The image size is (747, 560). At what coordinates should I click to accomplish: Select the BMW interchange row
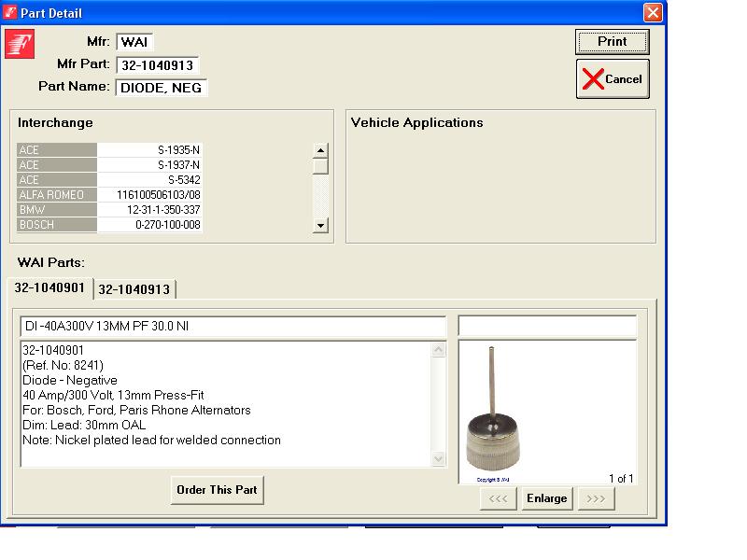coord(109,209)
